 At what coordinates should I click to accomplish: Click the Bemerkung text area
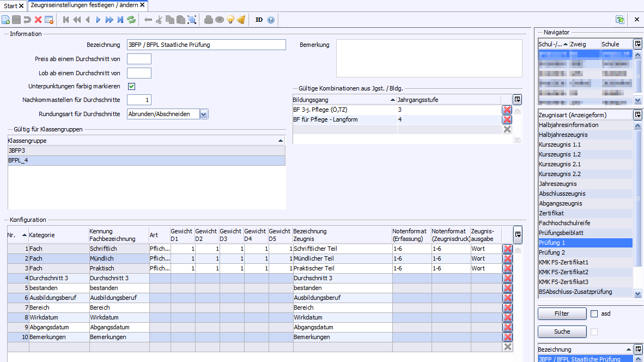coord(429,58)
